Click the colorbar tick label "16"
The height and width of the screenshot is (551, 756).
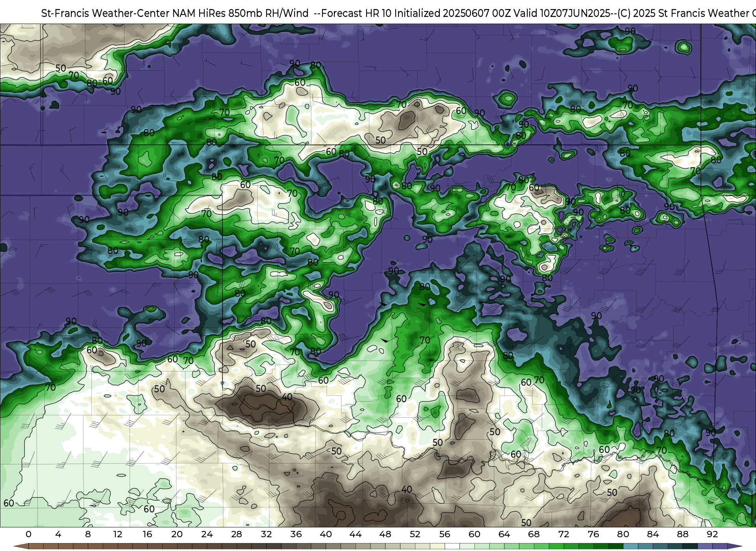(x=147, y=534)
